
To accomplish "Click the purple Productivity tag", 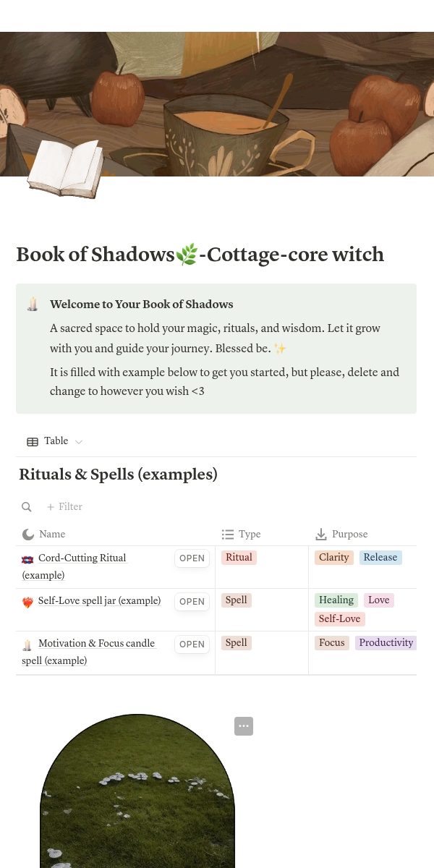I will [386, 642].
